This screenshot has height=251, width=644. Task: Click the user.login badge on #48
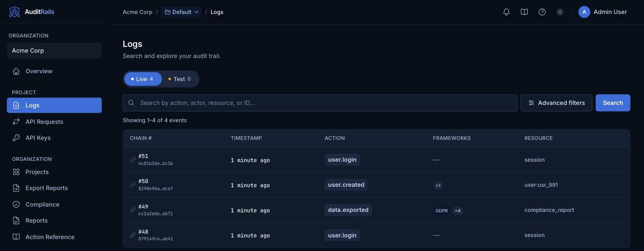click(x=342, y=235)
